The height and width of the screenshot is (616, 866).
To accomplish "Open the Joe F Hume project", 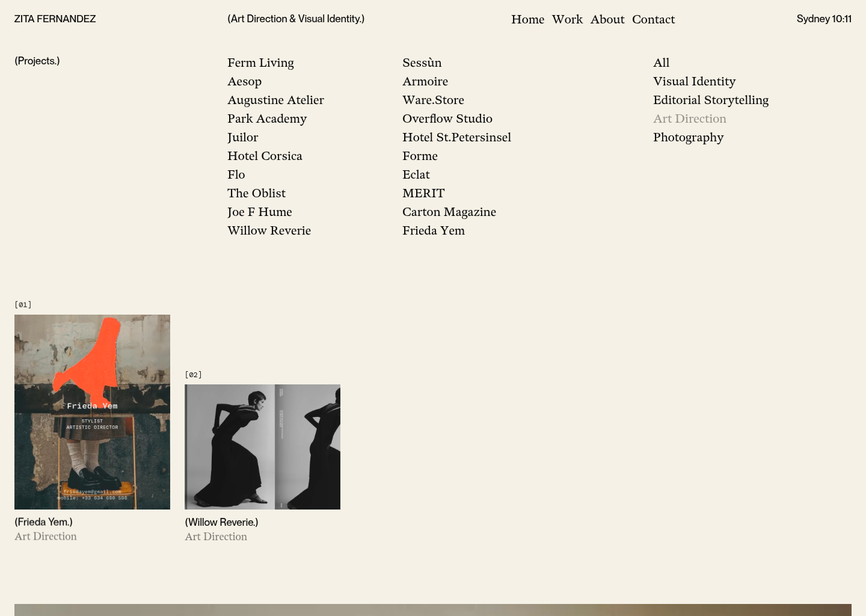I will point(259,212).
